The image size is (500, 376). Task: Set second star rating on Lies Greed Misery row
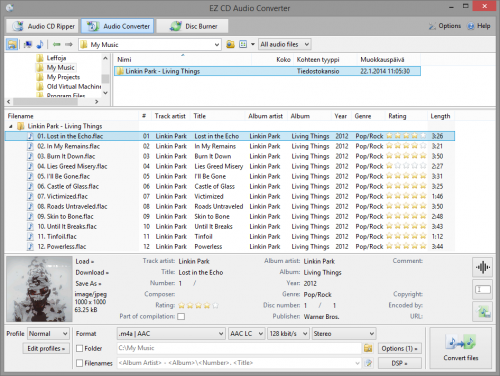point(398,166)
